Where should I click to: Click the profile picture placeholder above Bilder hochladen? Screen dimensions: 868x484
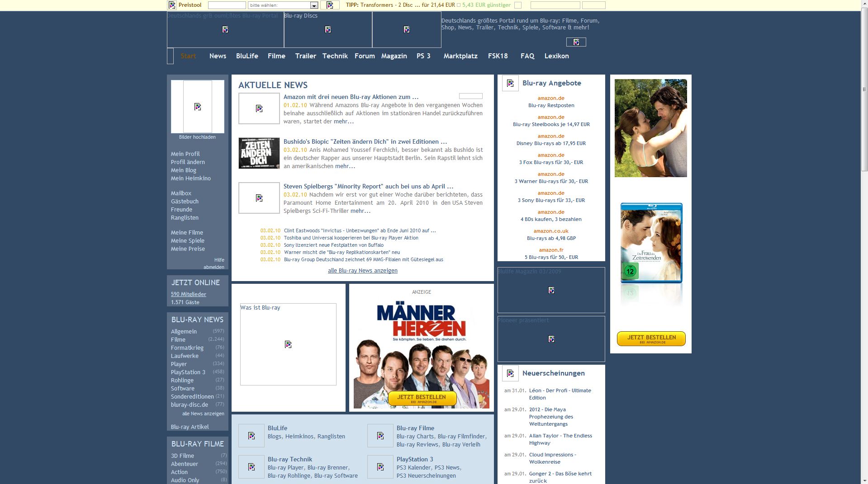pos(198,107)
